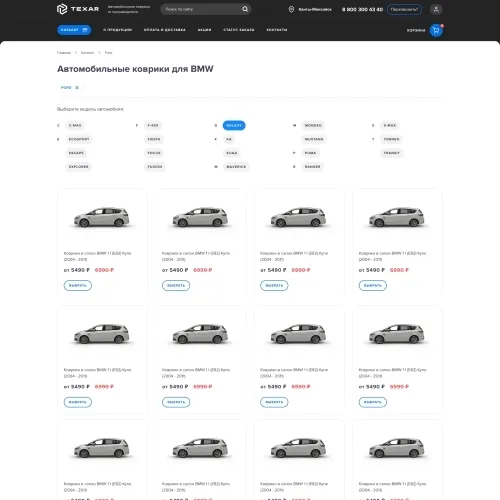Open the first car product thumbnail
500x500 pixels.
pyautogui.click(x=102, y=217)
